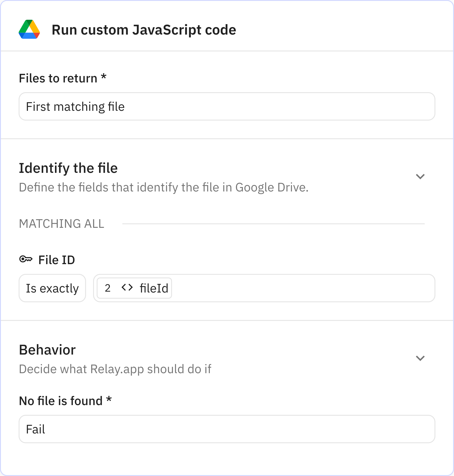Click the key icon beside File ID
Viewport: 454px width, 476px height.
coord(26,259)
